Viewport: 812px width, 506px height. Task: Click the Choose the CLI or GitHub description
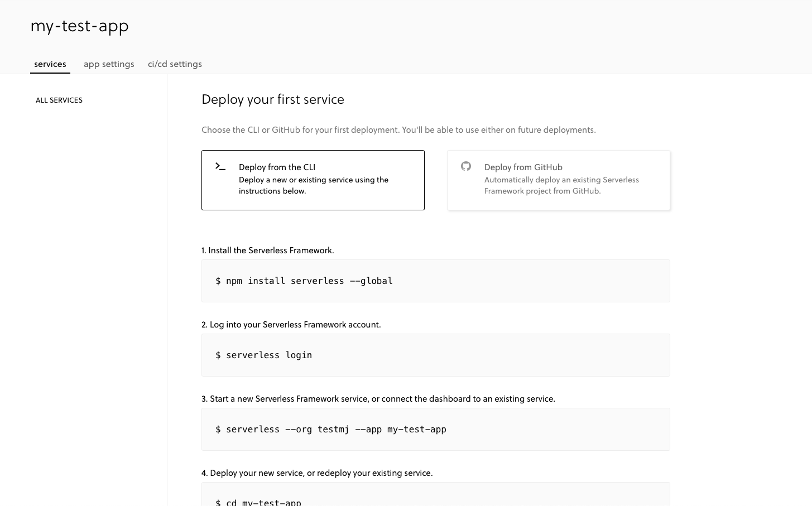[398, 130]
